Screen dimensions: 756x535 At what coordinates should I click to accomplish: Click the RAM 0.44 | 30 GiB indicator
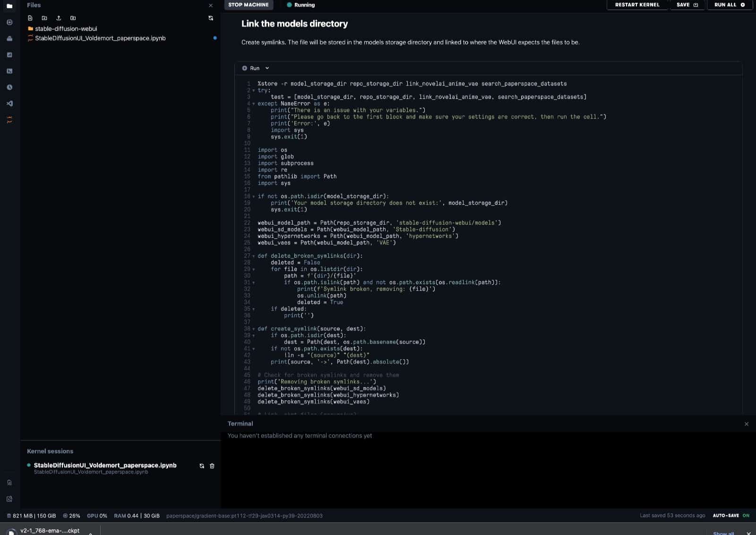pyautogui.click(x=137, y=516)
